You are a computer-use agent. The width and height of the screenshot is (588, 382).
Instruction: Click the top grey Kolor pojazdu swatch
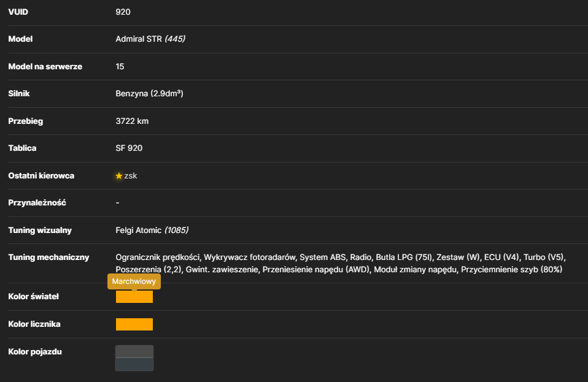[134, 352]
